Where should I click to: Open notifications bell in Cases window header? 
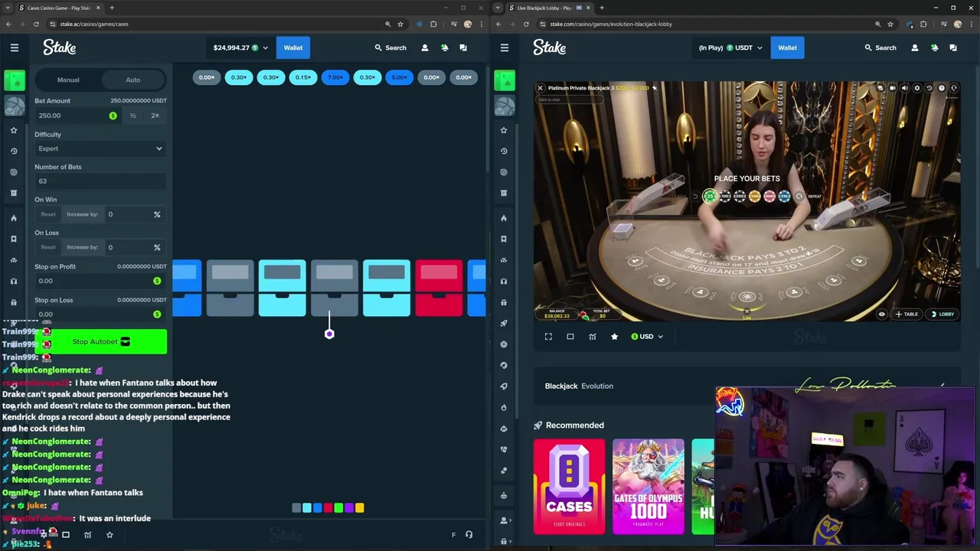pyautogui.click(x=444, y=47)
